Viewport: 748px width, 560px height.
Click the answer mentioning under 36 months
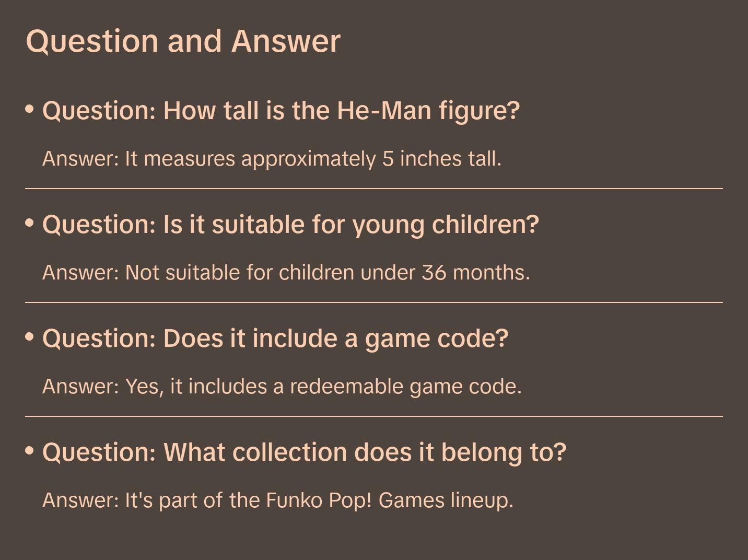(286, 273)
